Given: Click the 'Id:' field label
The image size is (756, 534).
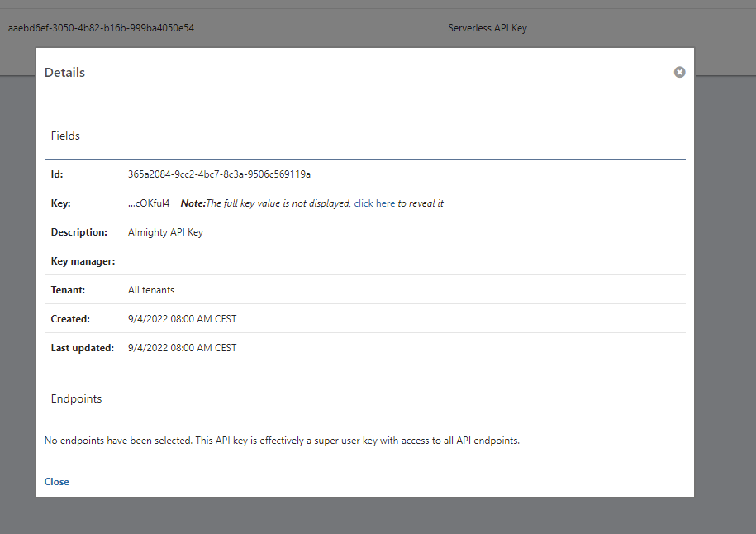Looking at the screenshot, I should pyautogui.click(x=57, y=174).
